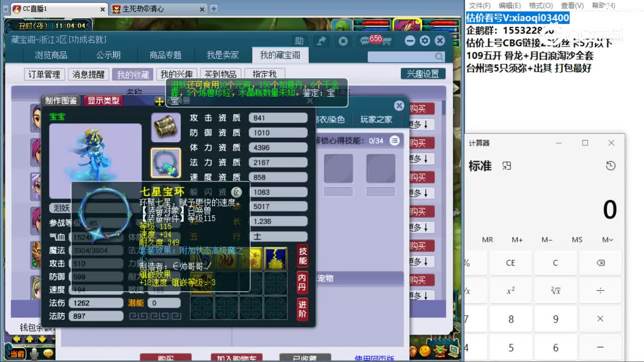Screen dimensions: 644x362
Task: Open the skill list icon beside 0/34
Action: 395,141
